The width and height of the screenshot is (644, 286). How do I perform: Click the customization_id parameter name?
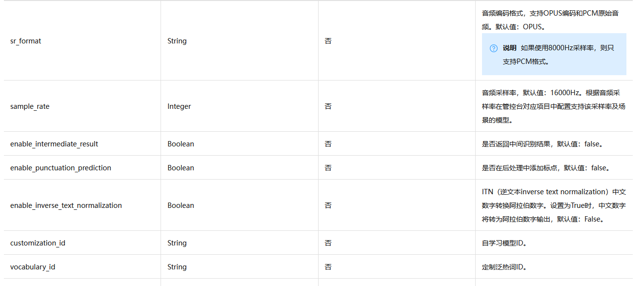(x=38, y=243)
